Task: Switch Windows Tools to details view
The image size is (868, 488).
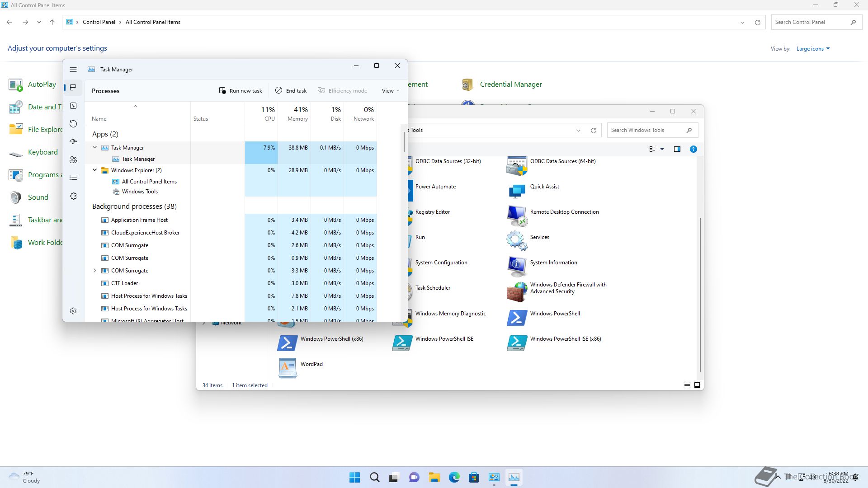Action: 687,385
